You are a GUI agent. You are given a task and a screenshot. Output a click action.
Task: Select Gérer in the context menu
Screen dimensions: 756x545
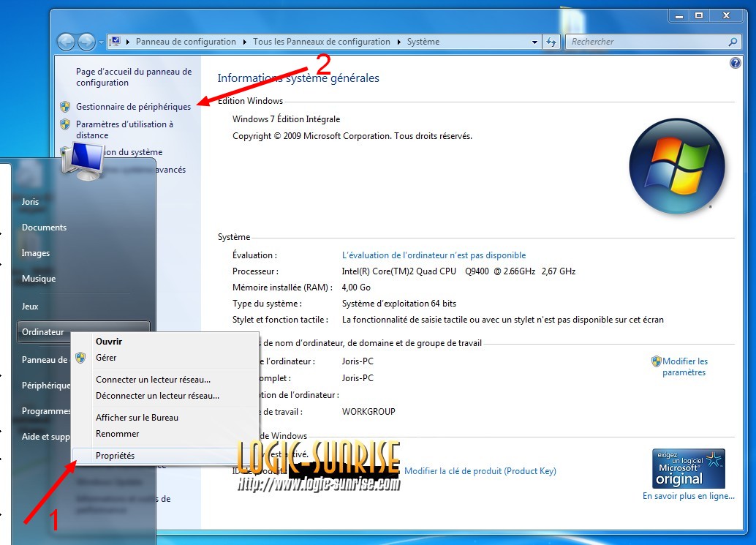(x=106, y=358)
